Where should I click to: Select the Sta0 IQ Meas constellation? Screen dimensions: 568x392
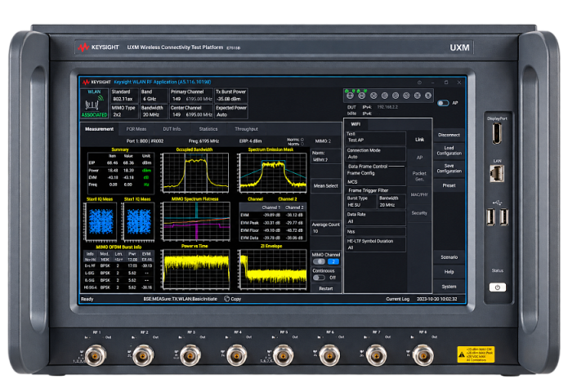coord(101,221)
